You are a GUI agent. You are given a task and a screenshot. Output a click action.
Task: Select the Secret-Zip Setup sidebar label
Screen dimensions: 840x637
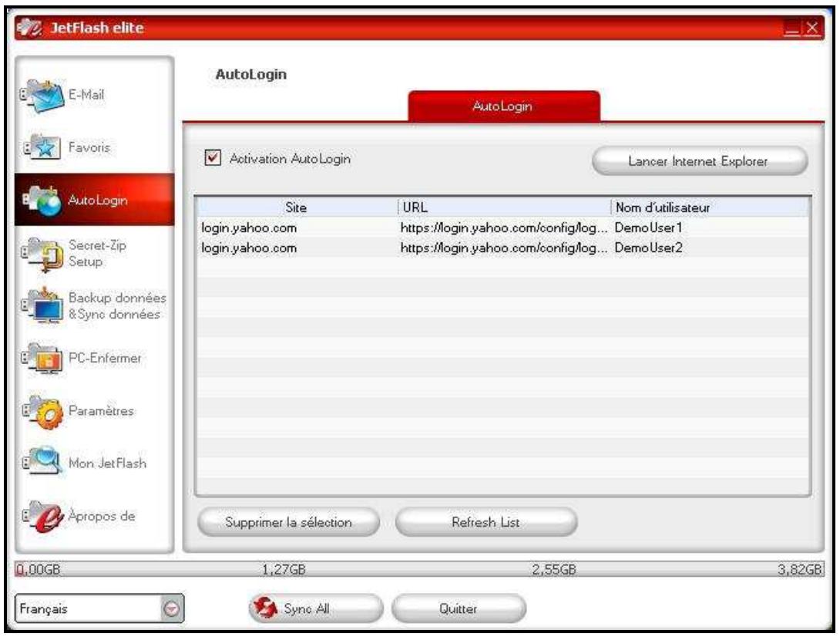(98, 254)
